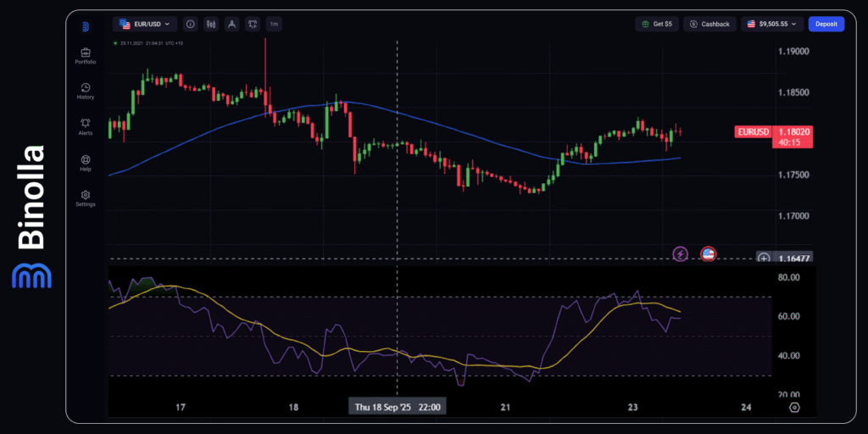Image resolution: width=868 pixels, height=434 pixels.
Task: Open the candlestick chart type selector
Action: coord(210,25)
